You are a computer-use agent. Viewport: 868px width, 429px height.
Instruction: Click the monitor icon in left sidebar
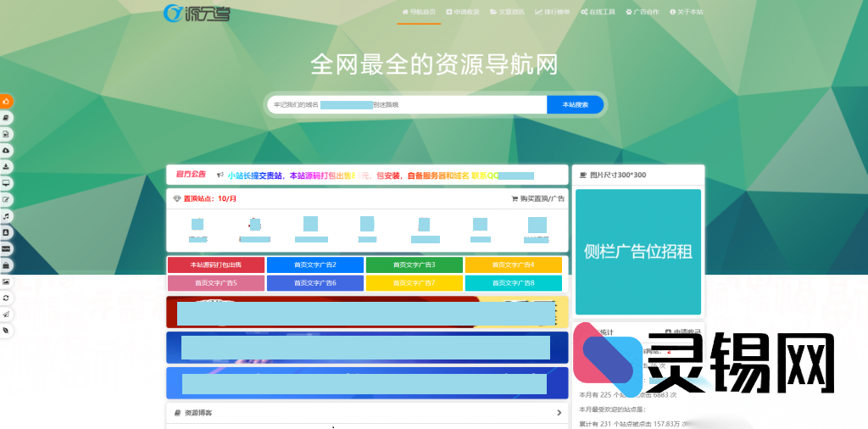coord(6,183)
